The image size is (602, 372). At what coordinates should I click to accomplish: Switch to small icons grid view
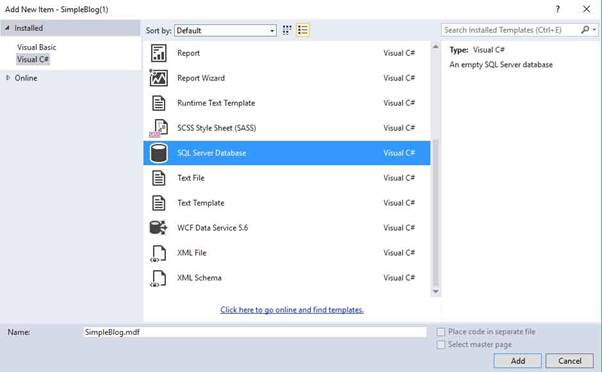point(287,30)
